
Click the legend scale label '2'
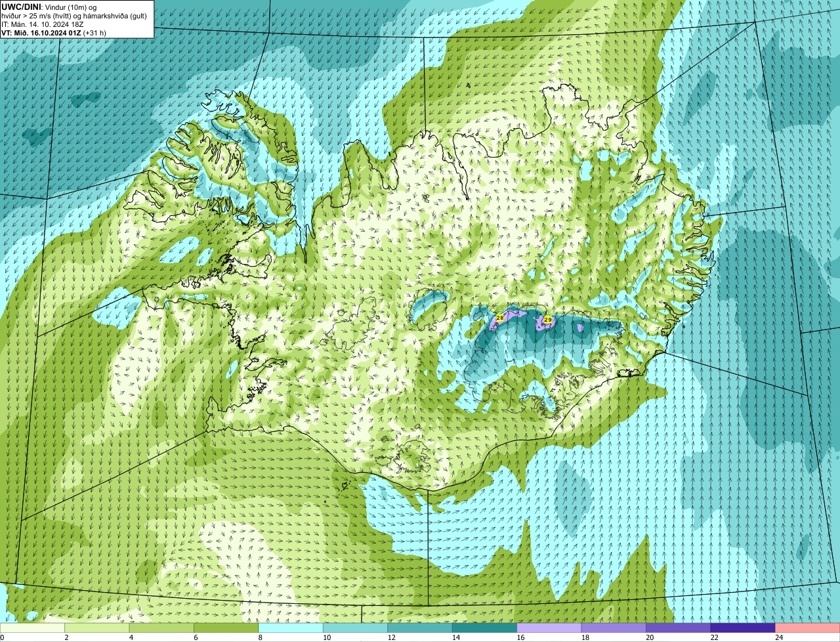pyautogui.click(x=66, y=637)
